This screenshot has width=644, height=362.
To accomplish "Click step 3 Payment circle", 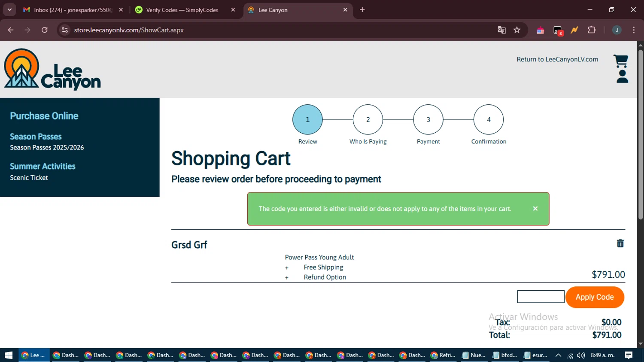I will click(428, 119).
